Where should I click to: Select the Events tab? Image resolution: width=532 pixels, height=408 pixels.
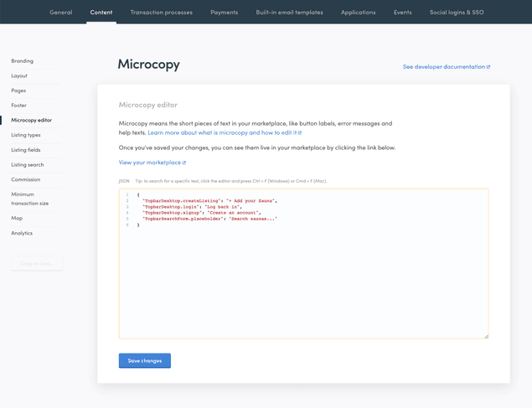(x=402, y=13)
